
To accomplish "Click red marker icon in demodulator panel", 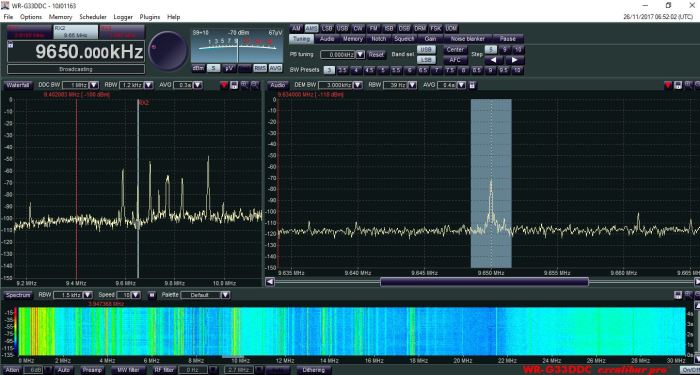I will pos(668,85).
